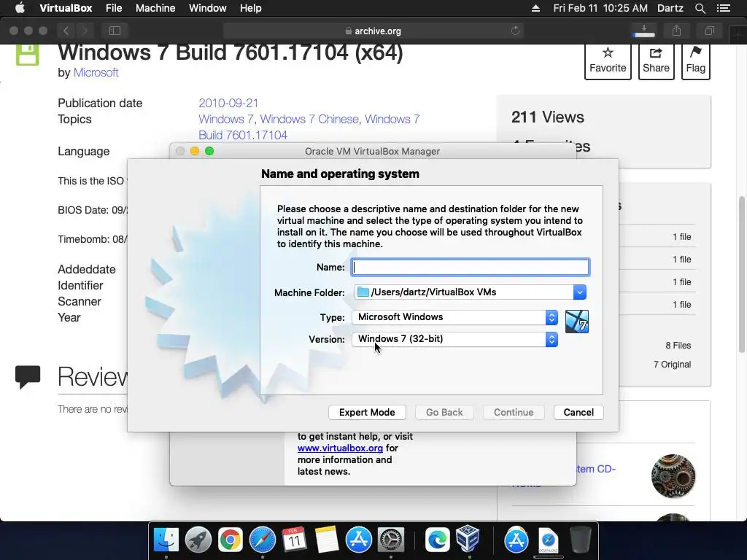The image size is (747, 560).
Task: Open the www.virtualbox.org link
Action: (x=340, y=448)
